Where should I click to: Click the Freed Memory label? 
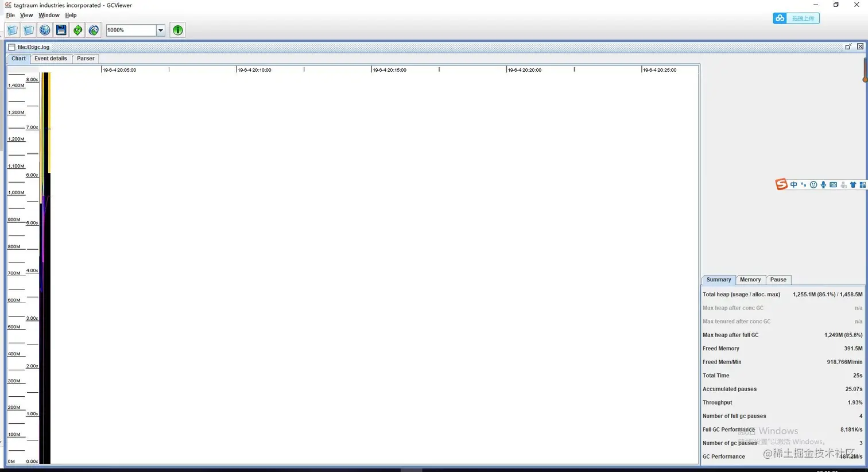point(721,349)
